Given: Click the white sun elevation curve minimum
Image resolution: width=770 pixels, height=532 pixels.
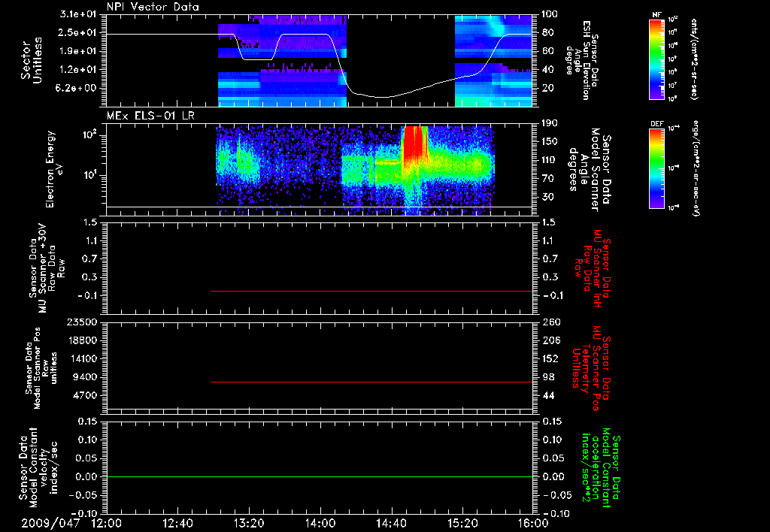Looking at the screenshot, I should [382, 97].
